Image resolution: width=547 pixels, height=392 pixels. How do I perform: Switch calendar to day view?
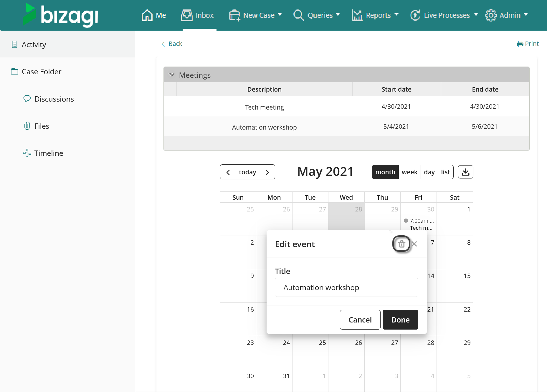(x=429, y=172)
